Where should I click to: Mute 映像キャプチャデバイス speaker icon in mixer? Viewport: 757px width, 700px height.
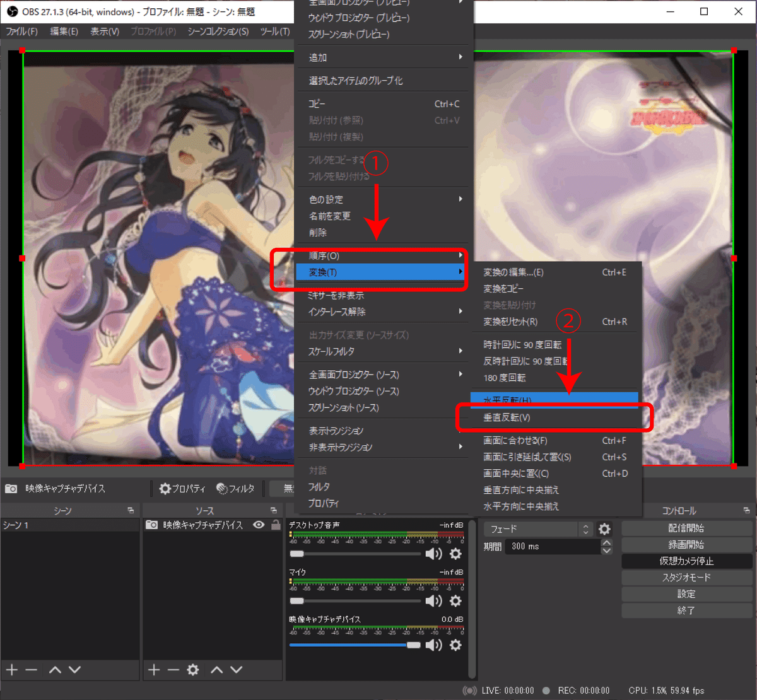(434, 645)
